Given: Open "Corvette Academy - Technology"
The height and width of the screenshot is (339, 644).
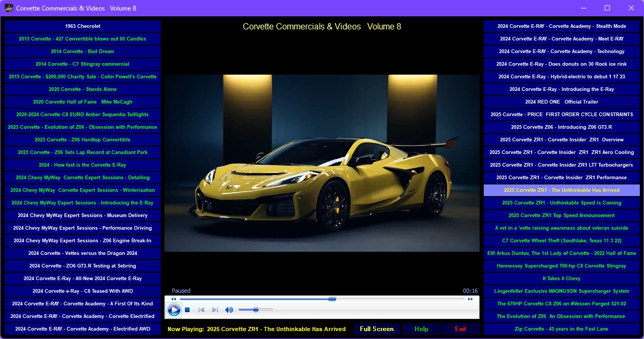Looking at the screenshot, I should coord(562,52).
